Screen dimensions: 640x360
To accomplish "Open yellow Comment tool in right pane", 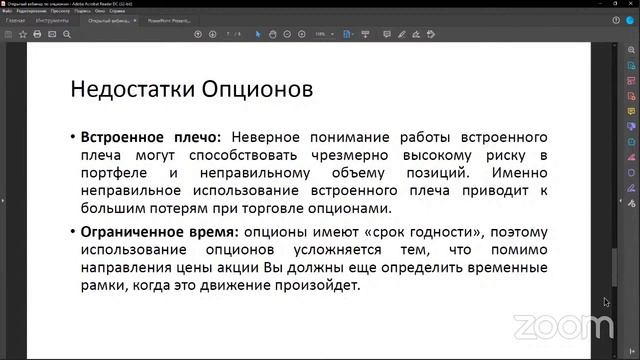I will (631, 111).
